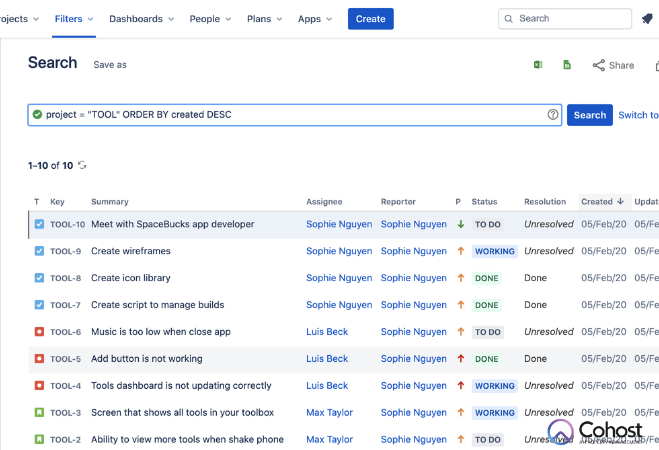The width and height of the screenshot is (659, 450).
Task: Open the JQL syntax help question icon
Action: pyautogui.click(x=553, y=115)
